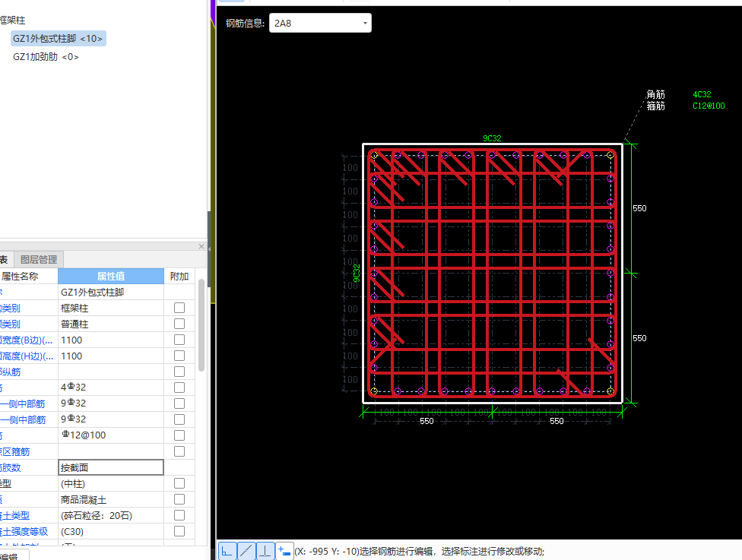Select GZ1外包式柱脚 <10> in the component list
This screenshot has height=560, width=742.
(x=58, y=38)
